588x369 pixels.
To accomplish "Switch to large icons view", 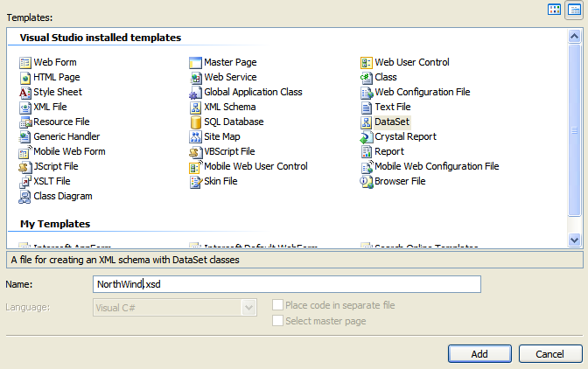I will tap(554, 10).
